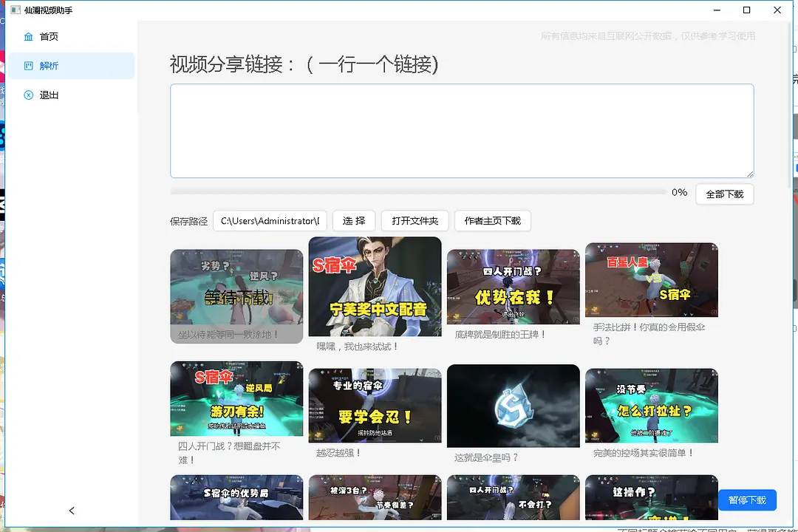Viewport: 798px width, 532px height.
Task: Click the 全部下载 button
Action: coord(725,194)
